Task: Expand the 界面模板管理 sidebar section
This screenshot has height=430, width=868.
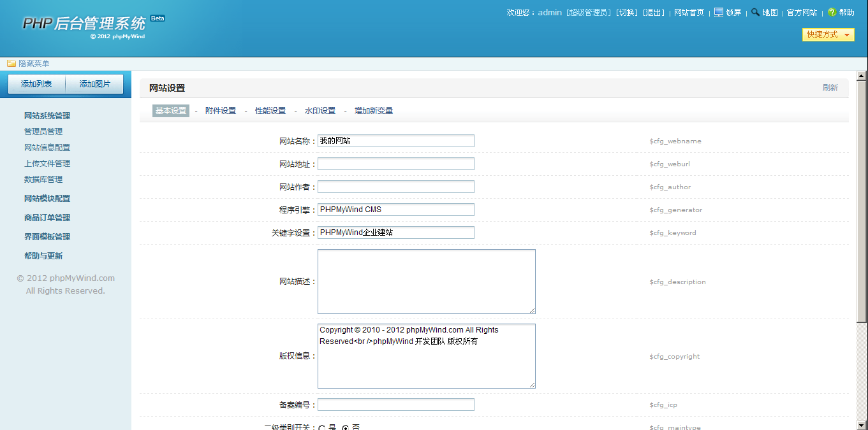Action: point(47,237)
